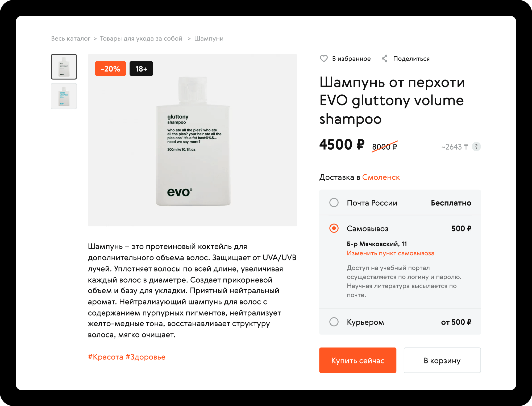Viewport: 532px width, 406px height.
Task: Change delivery city Смоленск
Action: click(x=381, y=177)
